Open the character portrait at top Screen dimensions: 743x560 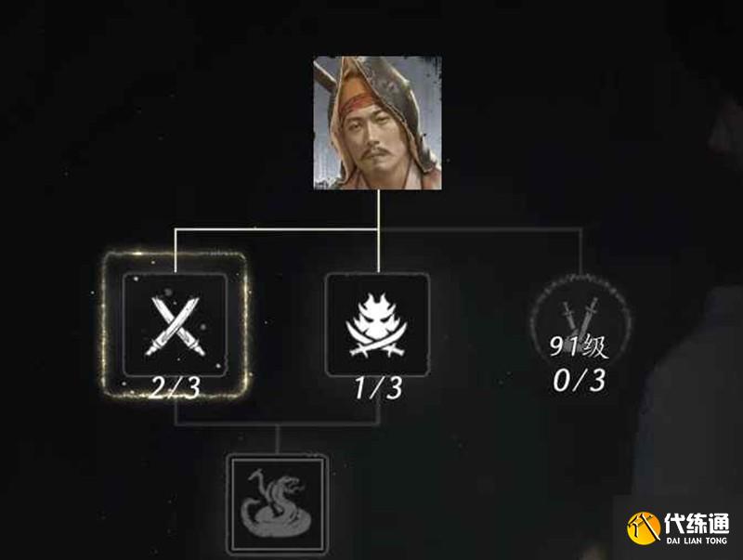pyautogui.click(x=378, y=124)
